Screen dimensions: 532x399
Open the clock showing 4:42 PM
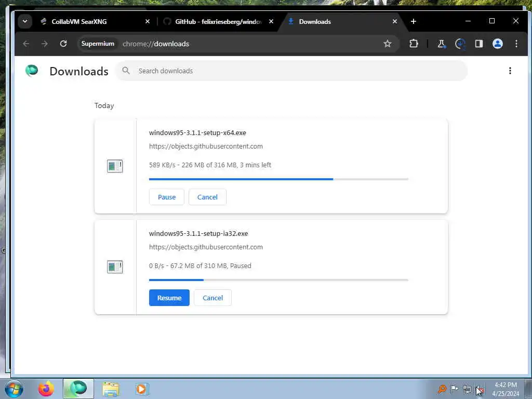(506, 389)
